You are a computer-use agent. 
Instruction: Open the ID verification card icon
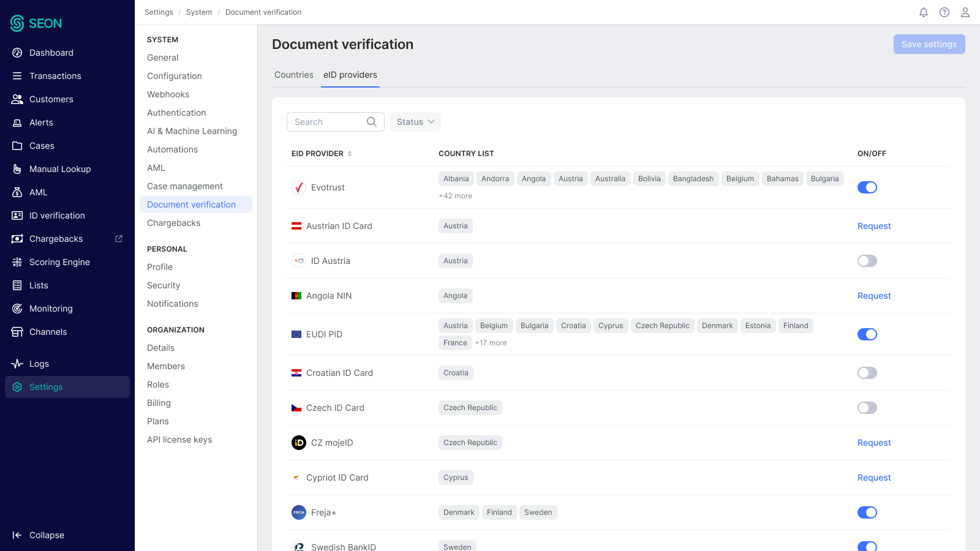(17, 216)
